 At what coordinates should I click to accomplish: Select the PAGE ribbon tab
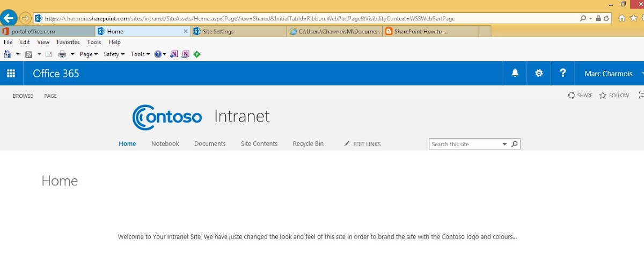point(50,96)
